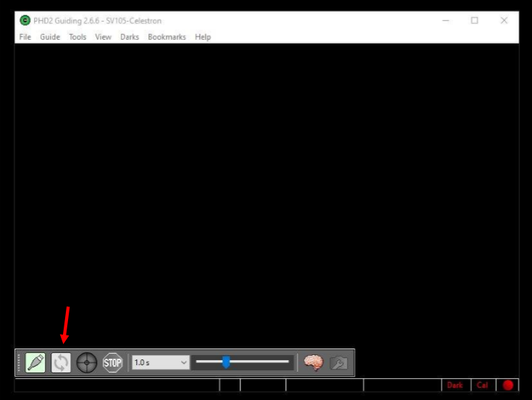Close the PHD2 Guiding window
532x400 pixels.
click(504, 21)
